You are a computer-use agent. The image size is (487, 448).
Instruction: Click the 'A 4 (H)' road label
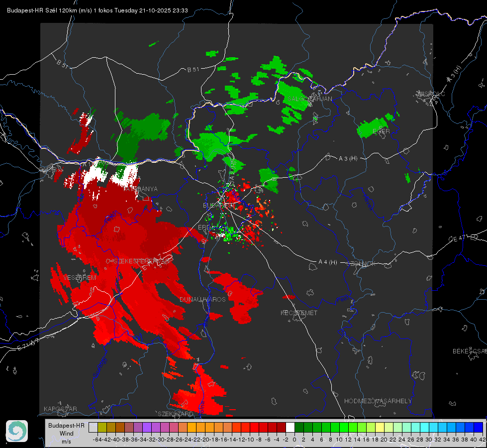pos(328,262)
